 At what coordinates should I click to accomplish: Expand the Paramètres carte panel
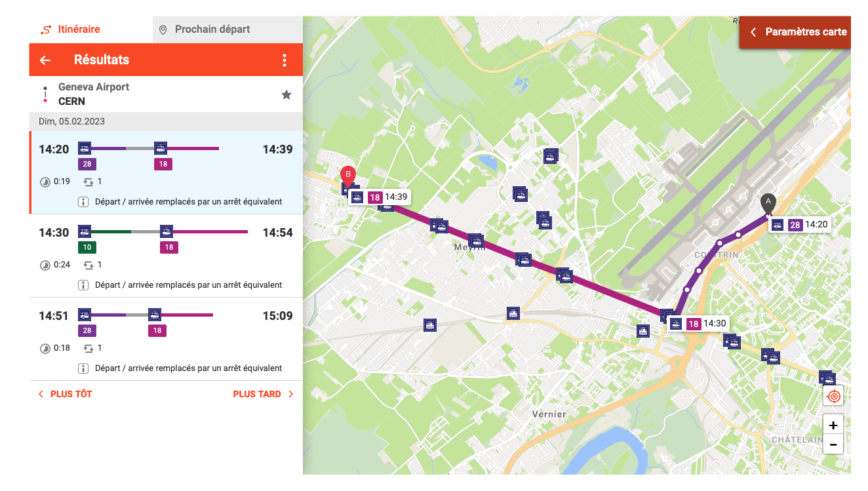[795, 32]
